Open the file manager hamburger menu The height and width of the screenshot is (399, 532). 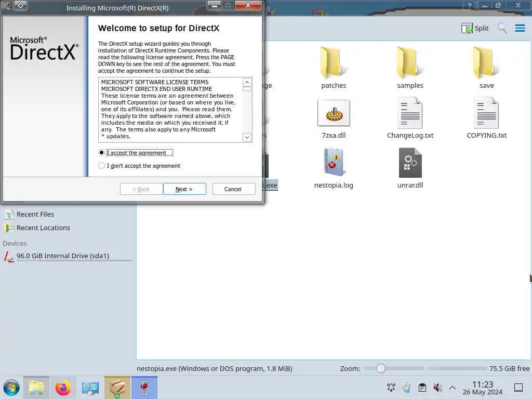coord(520,28)
